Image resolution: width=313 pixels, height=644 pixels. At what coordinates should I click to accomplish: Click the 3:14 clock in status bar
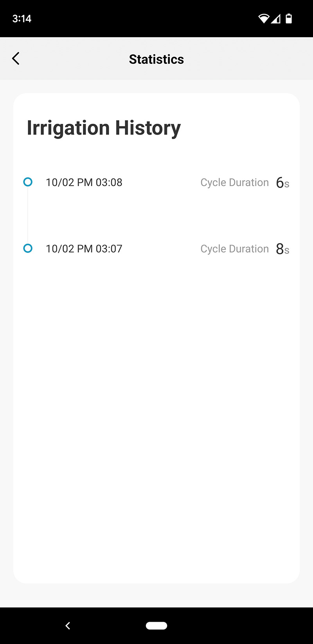click(x=22, y=18)
